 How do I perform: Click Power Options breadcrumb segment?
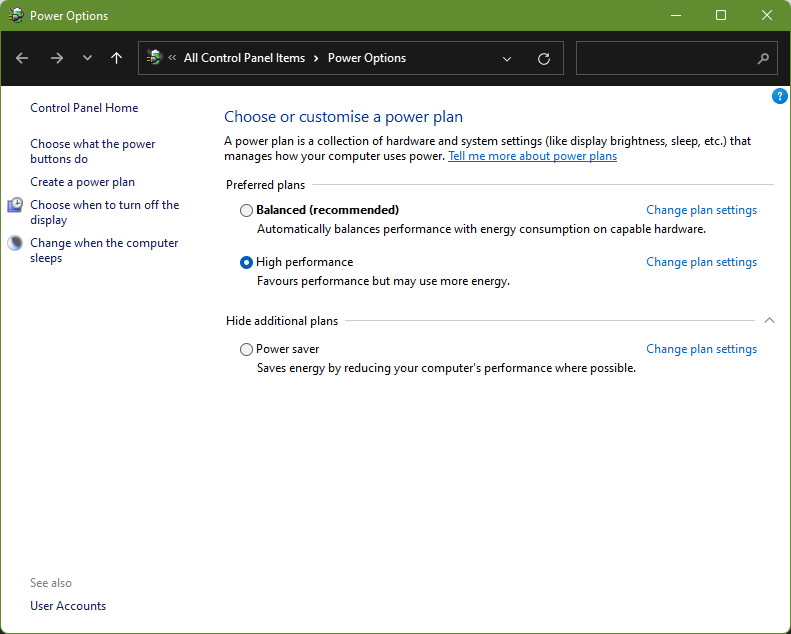click(x=367, y=58)
